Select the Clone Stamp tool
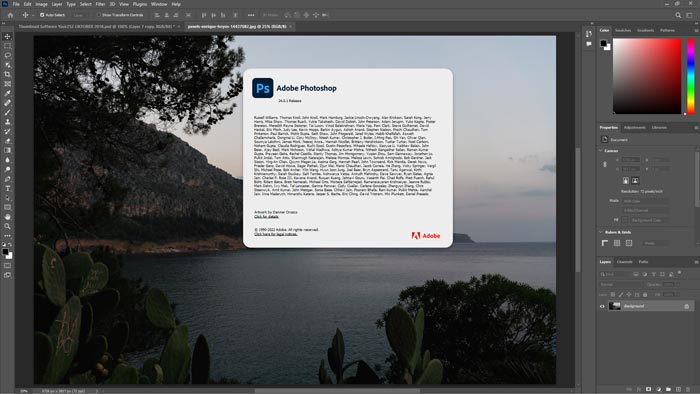 click(8, 122)
